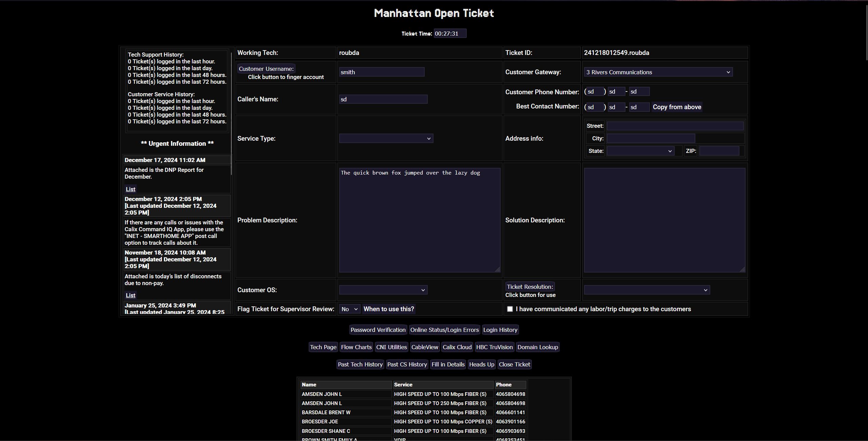Screen dimensions: 868x441
Task: Click the Customer Username input field
Action: pyautogui.click(x=382, y=72)
